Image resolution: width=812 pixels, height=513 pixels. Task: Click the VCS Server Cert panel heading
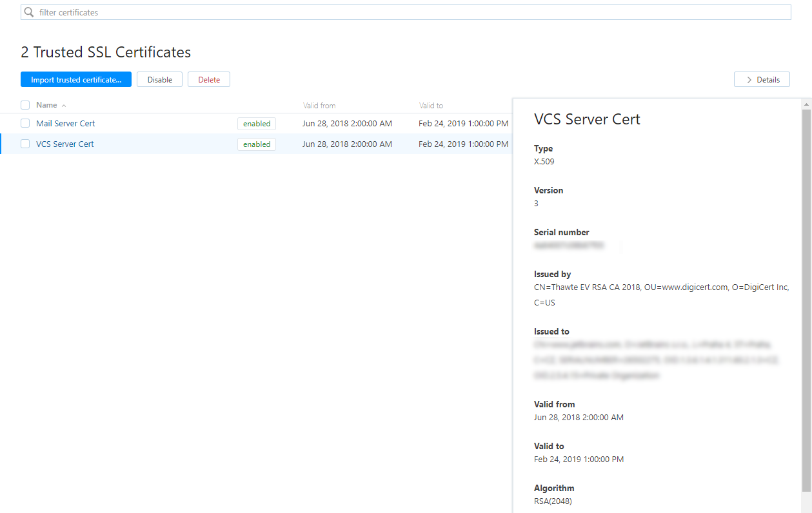(x=587, y=119)
